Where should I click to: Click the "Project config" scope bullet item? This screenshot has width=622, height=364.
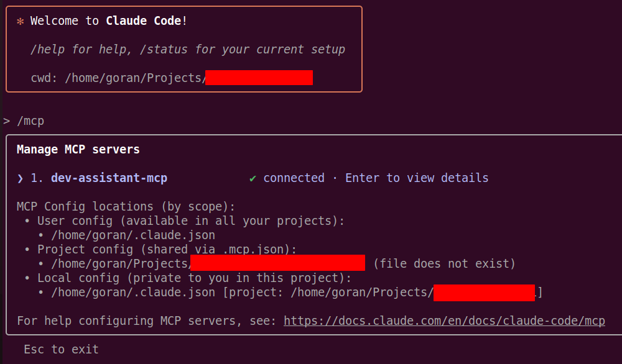coord(167,250)
